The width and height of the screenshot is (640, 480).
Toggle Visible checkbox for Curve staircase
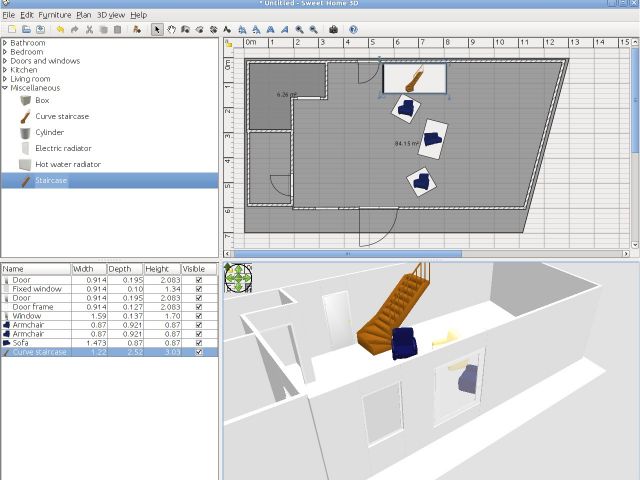pos(198,352)
